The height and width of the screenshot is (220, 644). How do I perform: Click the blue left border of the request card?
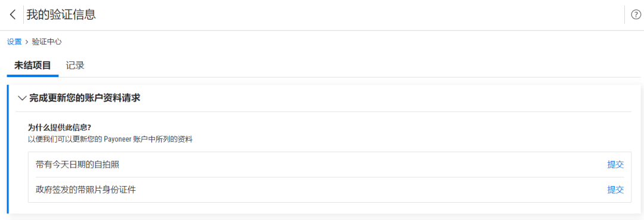tap(8, 150)
